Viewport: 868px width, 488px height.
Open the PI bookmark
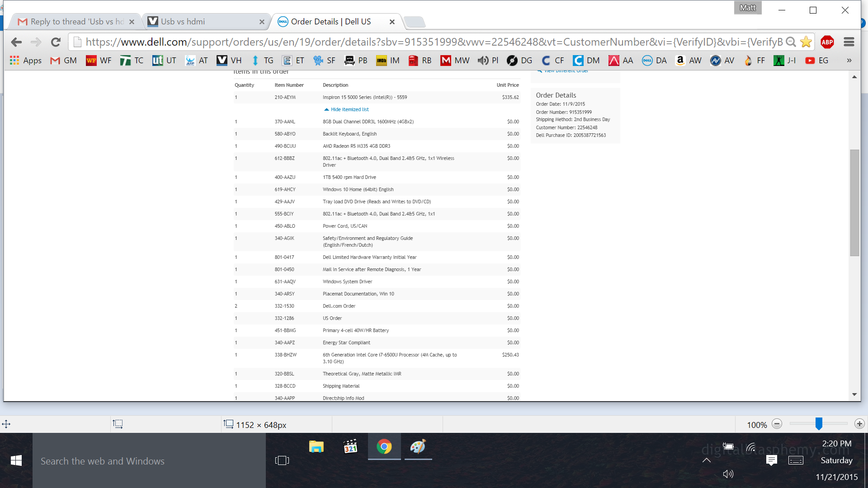click(488, 61)
